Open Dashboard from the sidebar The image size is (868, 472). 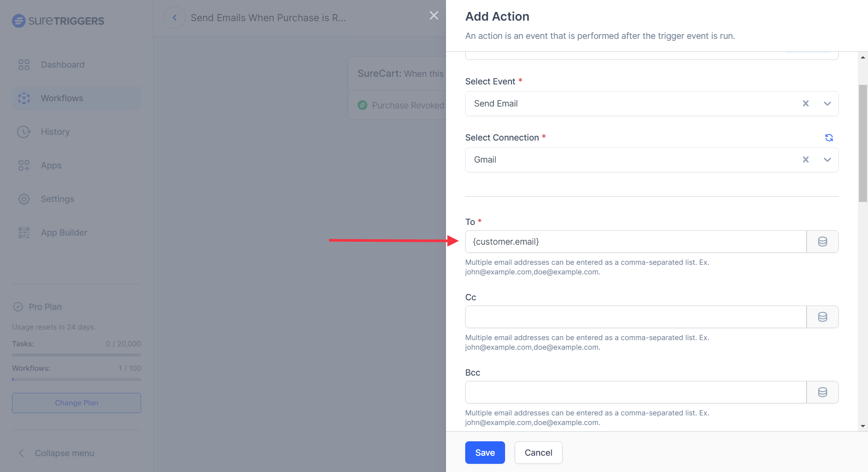tap(62, 65)
